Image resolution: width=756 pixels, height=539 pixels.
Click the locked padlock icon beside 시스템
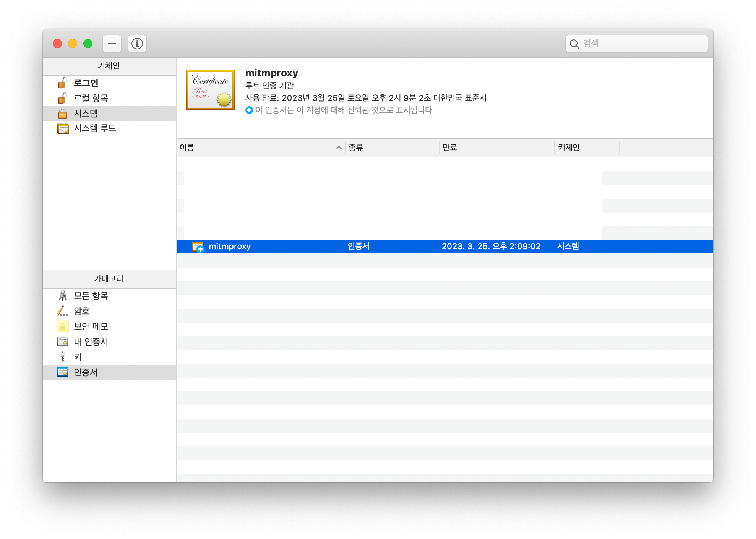(62, 113)
